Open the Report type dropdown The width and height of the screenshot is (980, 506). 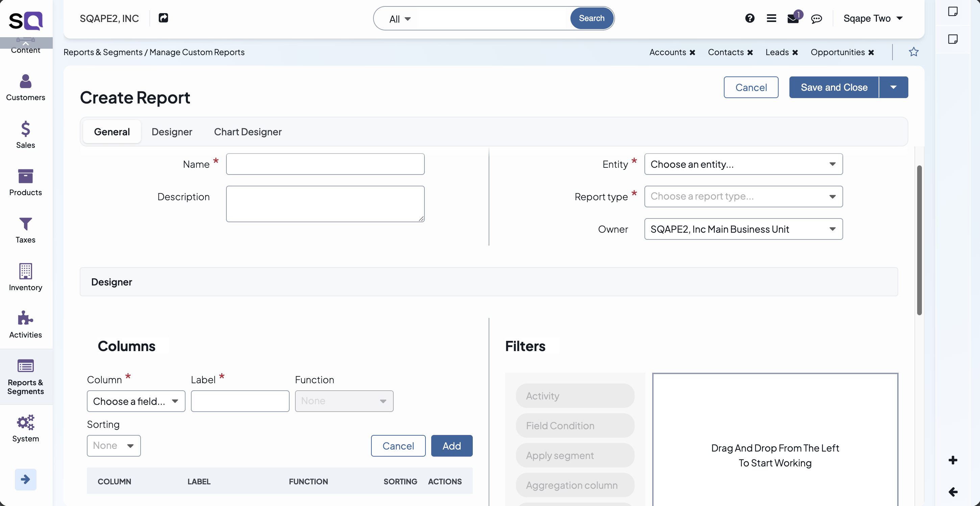click(x=743, y=197)
